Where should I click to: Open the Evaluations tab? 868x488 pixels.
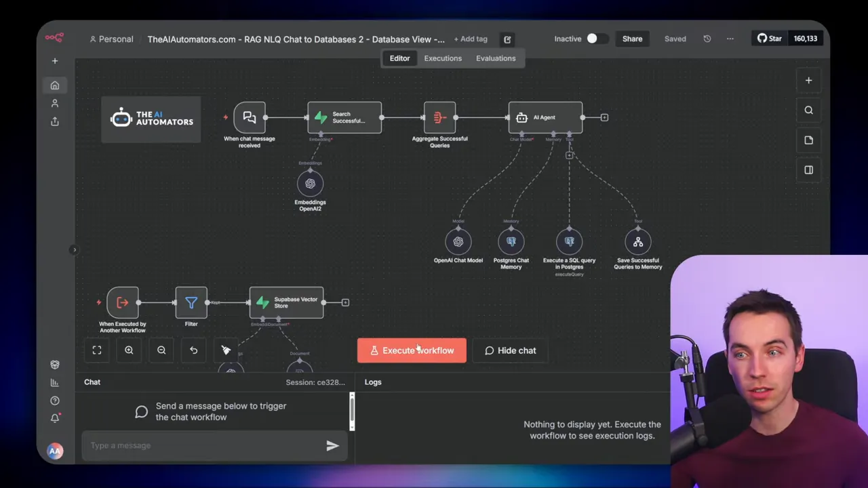click(x=496, y=58)
